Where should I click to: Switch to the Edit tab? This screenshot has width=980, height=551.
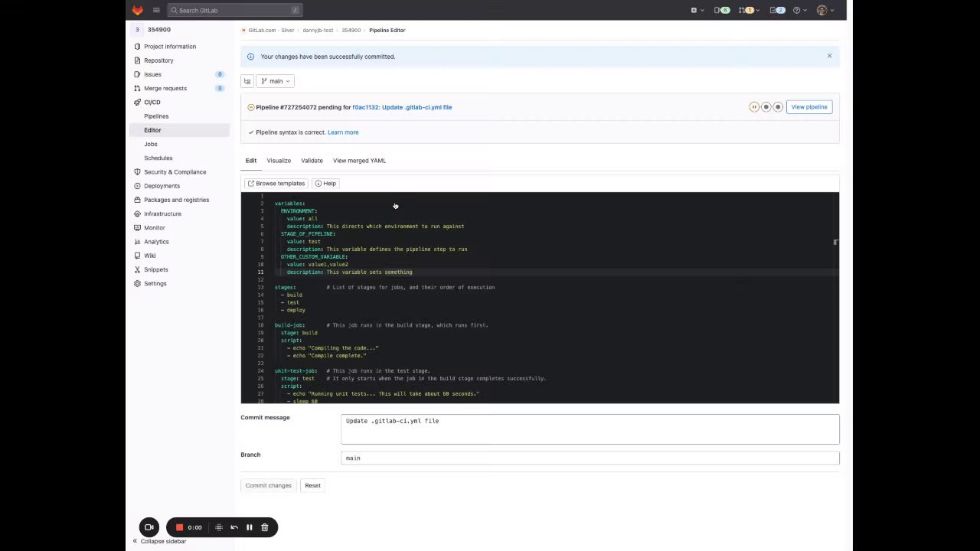click(251, 161)
